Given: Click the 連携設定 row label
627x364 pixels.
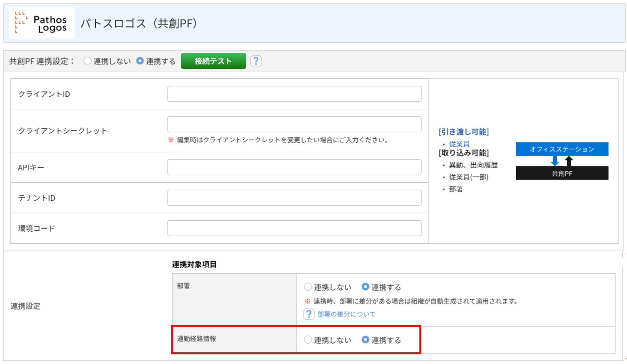Looking at the screenshot, I should click(25, 306).
